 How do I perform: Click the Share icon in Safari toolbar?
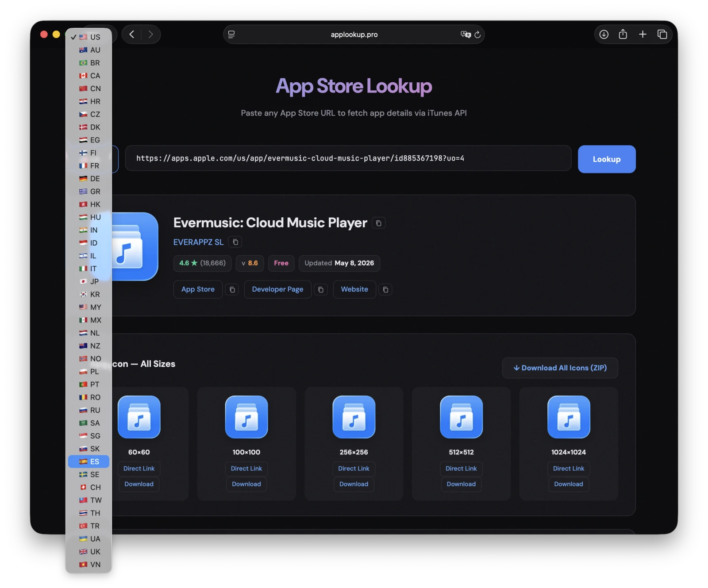pos(623,34)
